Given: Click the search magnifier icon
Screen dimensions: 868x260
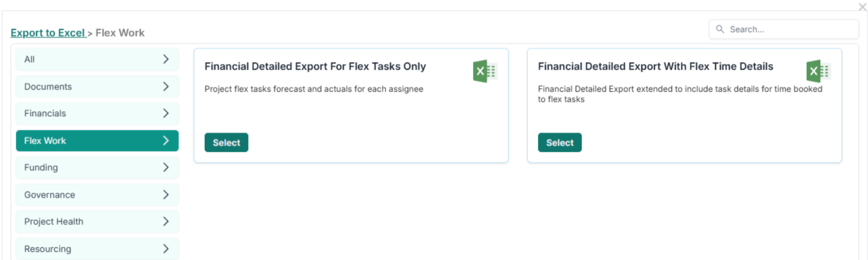Looking at the screenshot, I should 720,29.
